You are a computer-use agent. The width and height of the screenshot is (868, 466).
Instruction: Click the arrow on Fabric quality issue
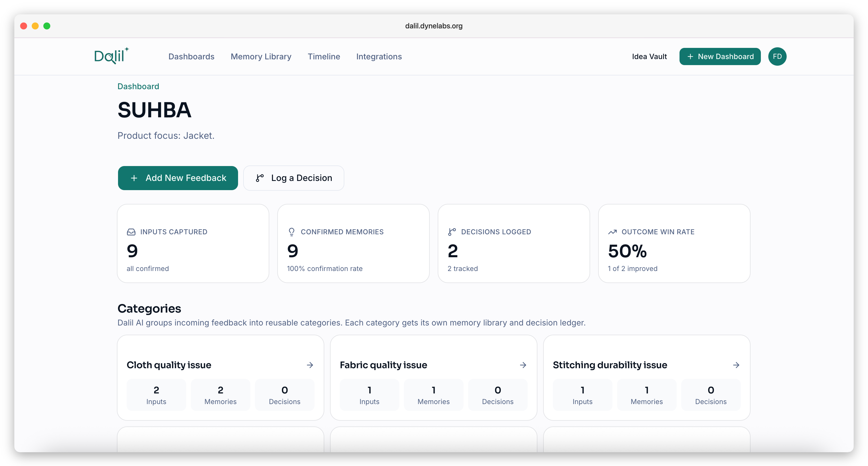pyautogui.click(x=523, y=365)
